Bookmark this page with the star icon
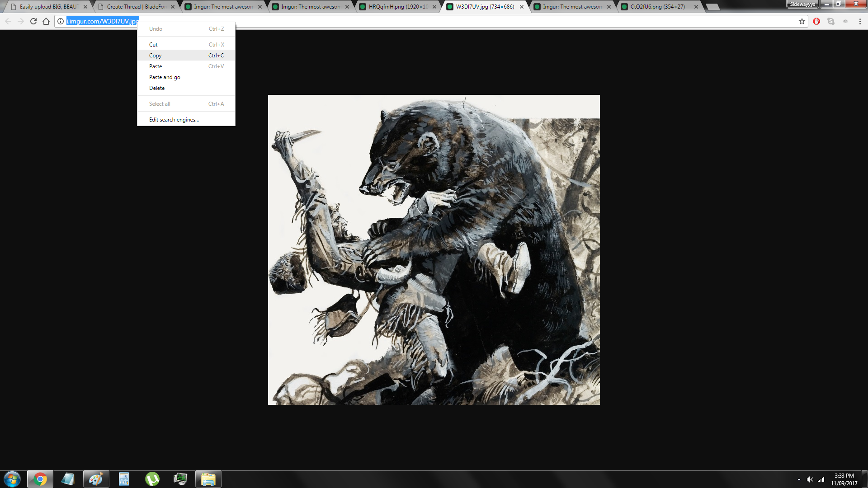 point(802,21)
